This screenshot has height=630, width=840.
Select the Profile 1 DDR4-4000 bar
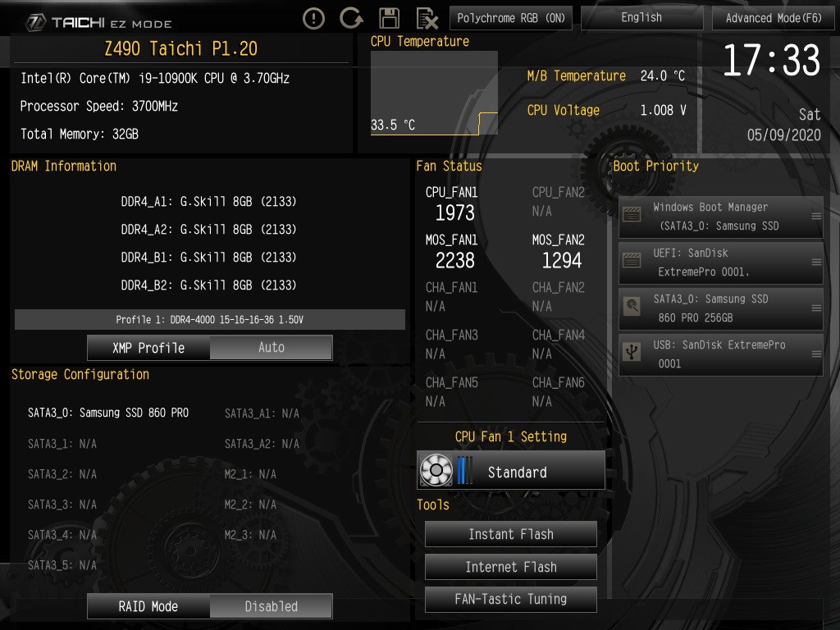point(210,319)
